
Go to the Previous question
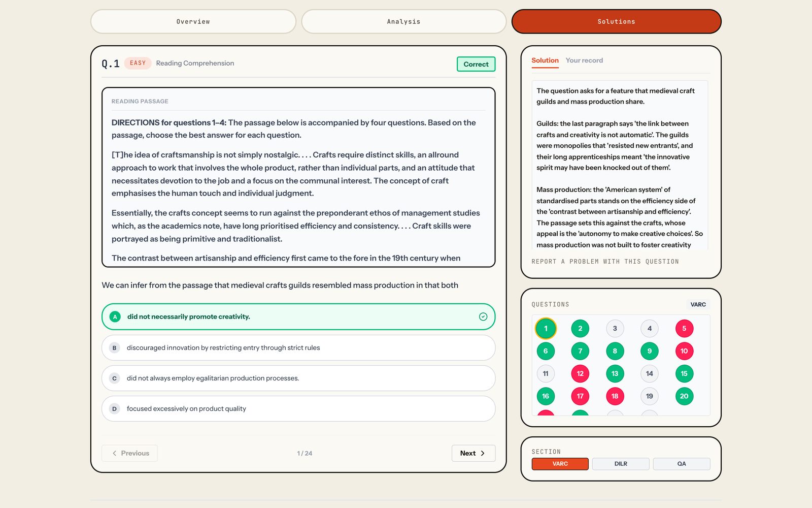pyautogui.click(x=130, y=453)
